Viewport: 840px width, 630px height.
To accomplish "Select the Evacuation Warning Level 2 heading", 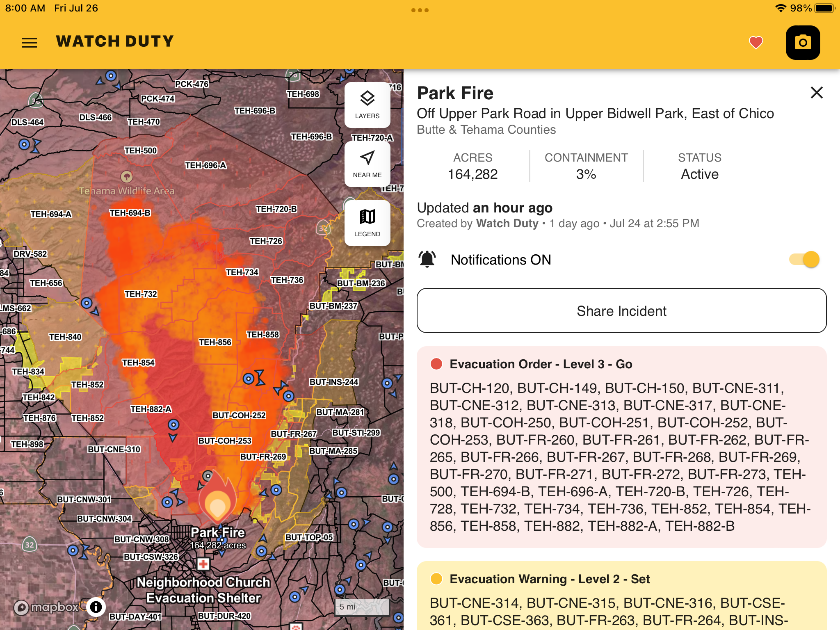I will coord(550,579).
